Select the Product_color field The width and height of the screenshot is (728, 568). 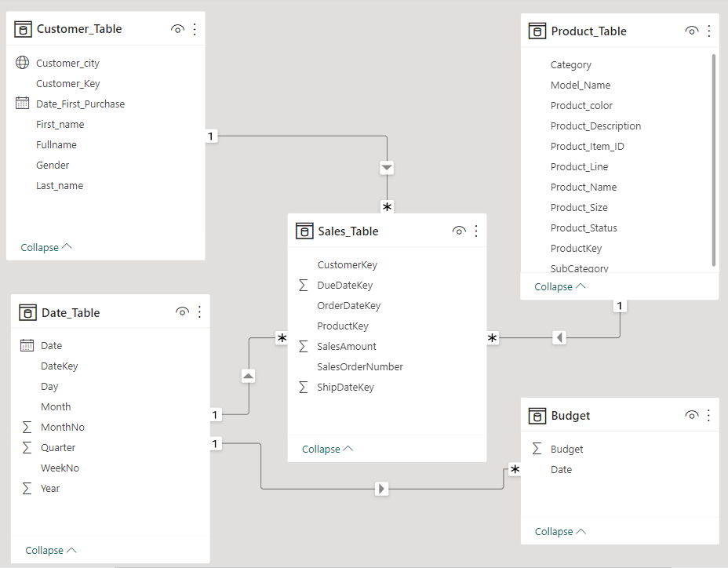[x=581, y=105]
